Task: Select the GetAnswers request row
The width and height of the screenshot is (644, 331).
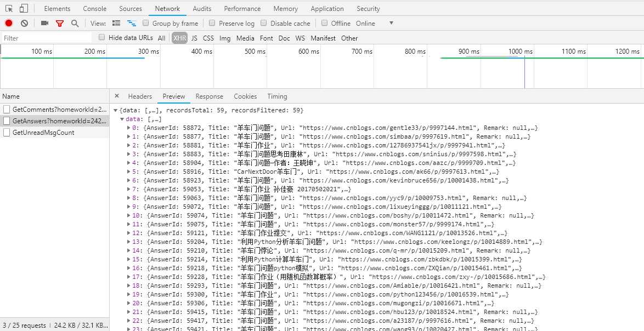Action: pyautogui.click(x=55, y=121)
